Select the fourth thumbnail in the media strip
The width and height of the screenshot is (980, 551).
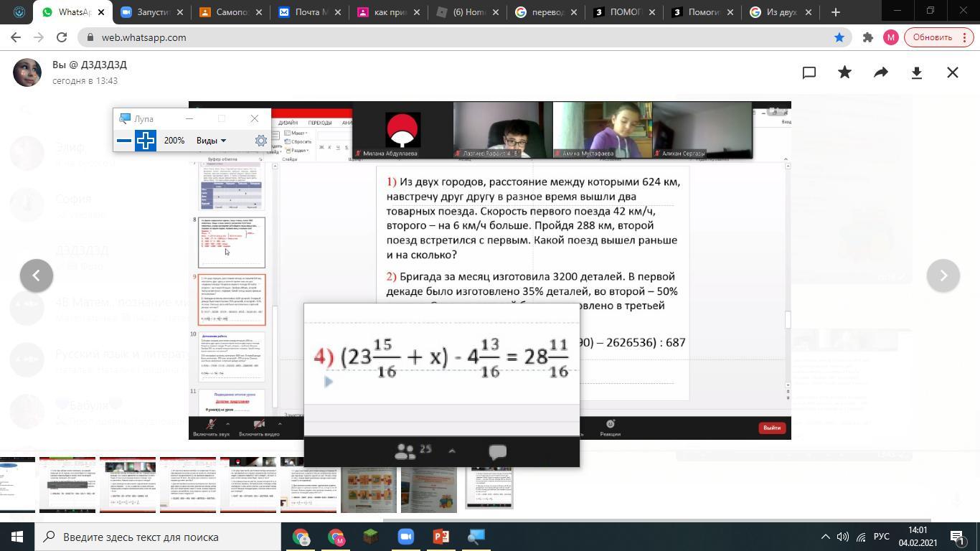coord(188,485)
